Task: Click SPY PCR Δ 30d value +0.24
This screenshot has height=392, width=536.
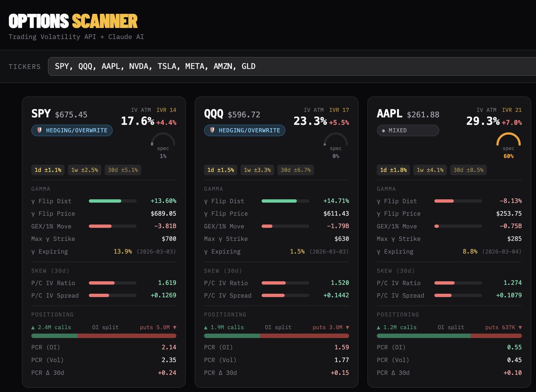Action: 167,372
